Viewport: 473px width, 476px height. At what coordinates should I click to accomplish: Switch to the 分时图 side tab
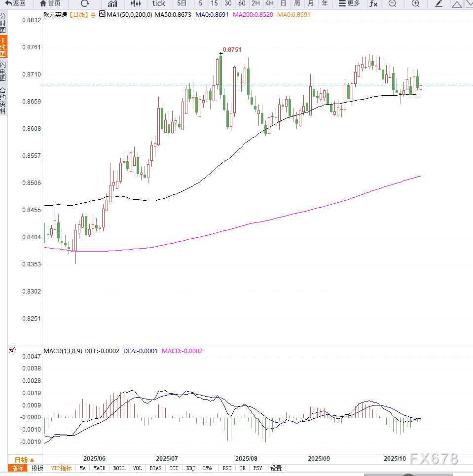[3, 23]
